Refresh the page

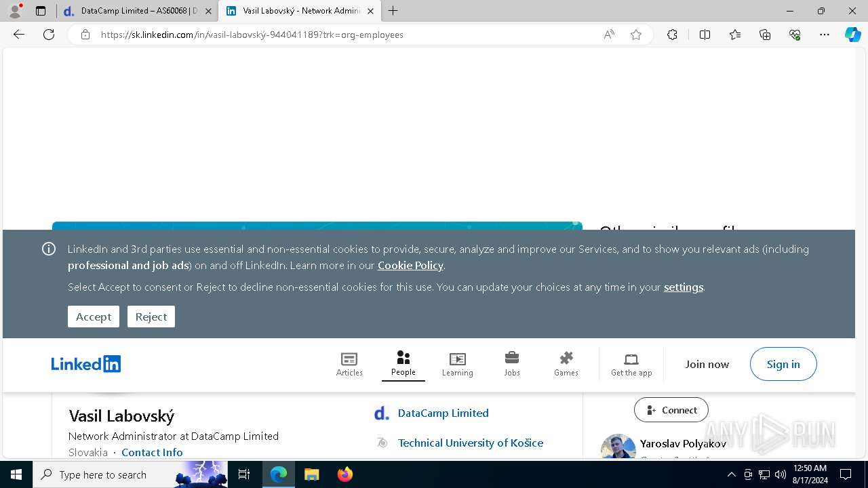coord(49,35)
